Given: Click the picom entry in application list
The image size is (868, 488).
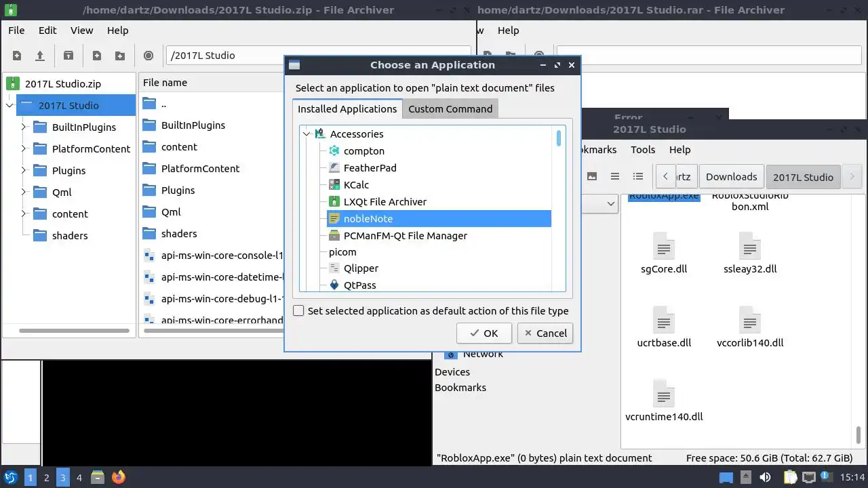Looking at the screenshot, I should coord(342,251).
